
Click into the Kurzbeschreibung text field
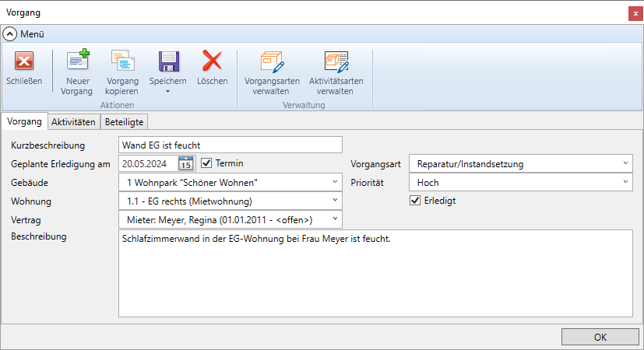(230, 145)
